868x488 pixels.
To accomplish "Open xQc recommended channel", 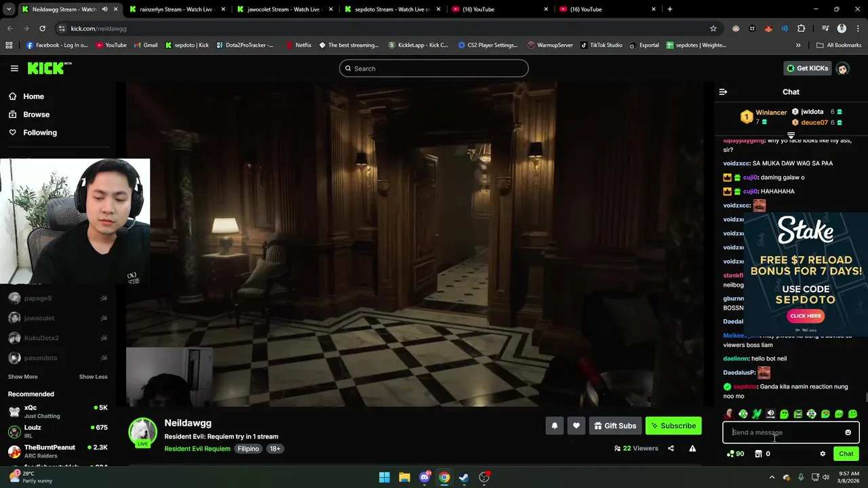I will (58, 411).
